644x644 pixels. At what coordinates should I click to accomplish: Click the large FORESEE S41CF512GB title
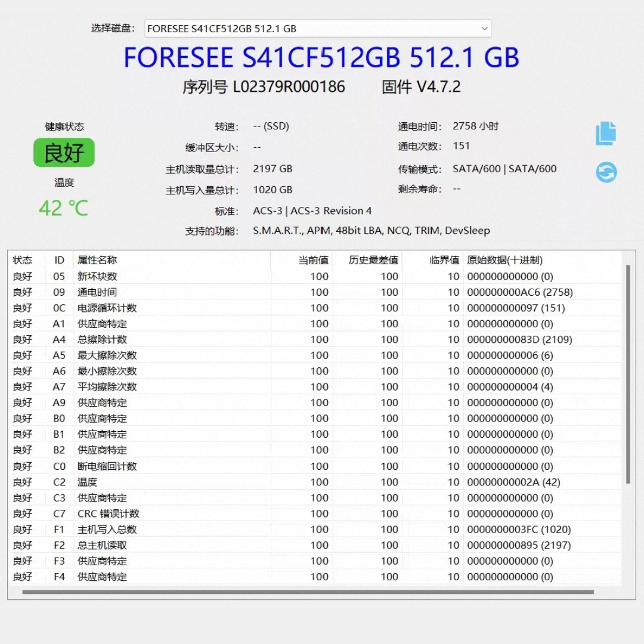click(321, 57)
